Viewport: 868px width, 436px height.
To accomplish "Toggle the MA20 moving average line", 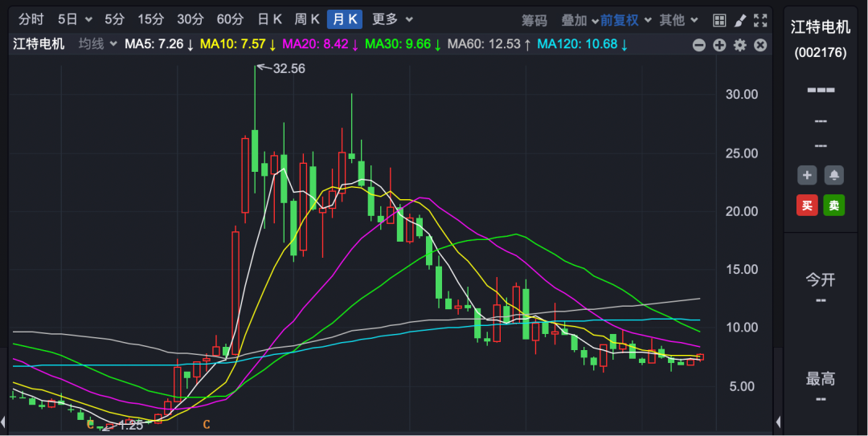I will tap(317, 44).
